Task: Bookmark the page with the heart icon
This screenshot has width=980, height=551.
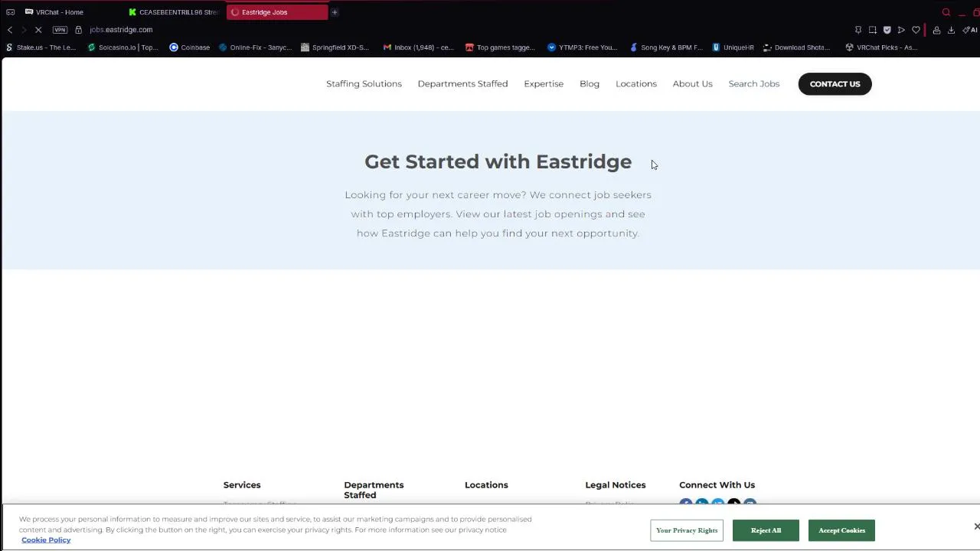Action: [916, 30]
